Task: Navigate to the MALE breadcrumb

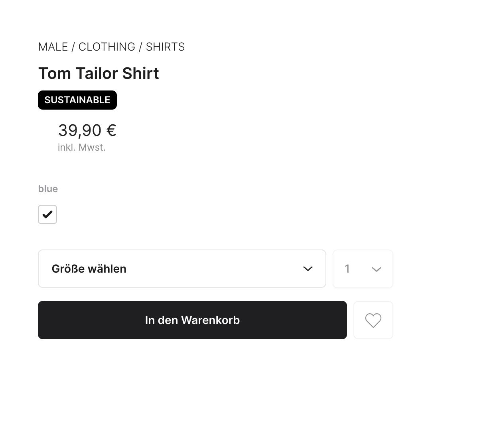Action: point(53,47)
